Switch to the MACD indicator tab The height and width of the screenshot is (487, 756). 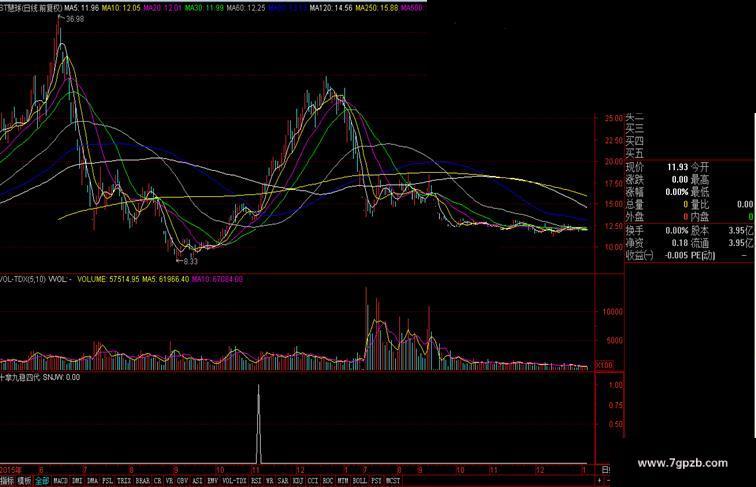tap(60, 481)
